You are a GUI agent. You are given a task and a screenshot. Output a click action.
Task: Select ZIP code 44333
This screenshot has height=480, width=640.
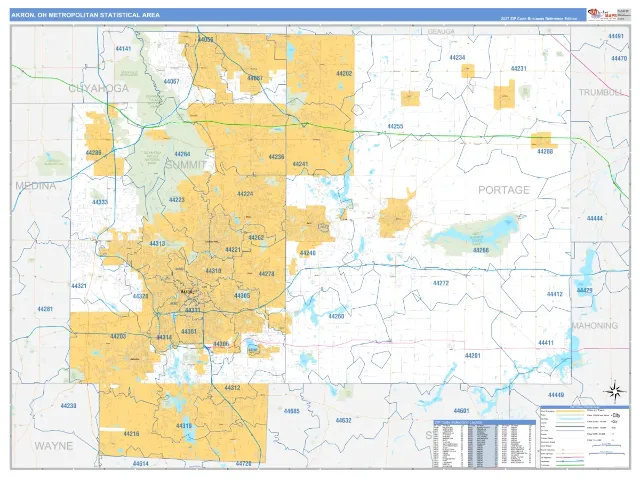[100, 202]
